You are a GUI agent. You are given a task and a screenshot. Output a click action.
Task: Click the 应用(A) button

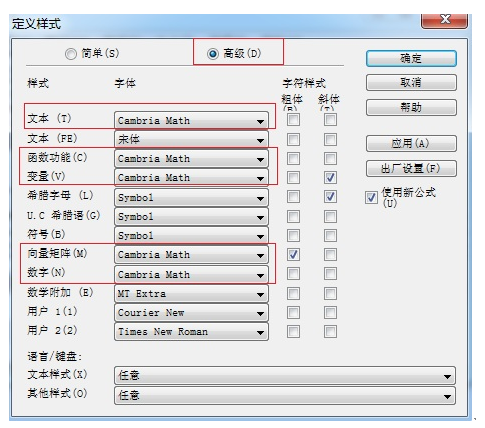coord(411,144)
